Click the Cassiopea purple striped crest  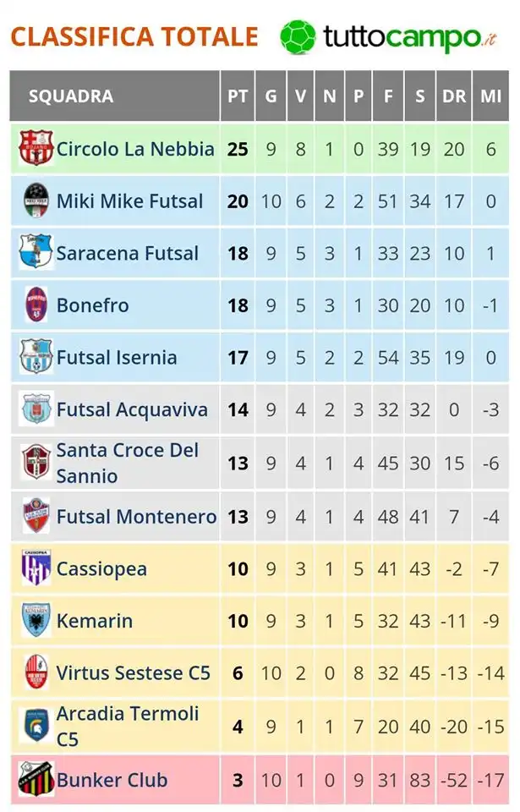36,568
